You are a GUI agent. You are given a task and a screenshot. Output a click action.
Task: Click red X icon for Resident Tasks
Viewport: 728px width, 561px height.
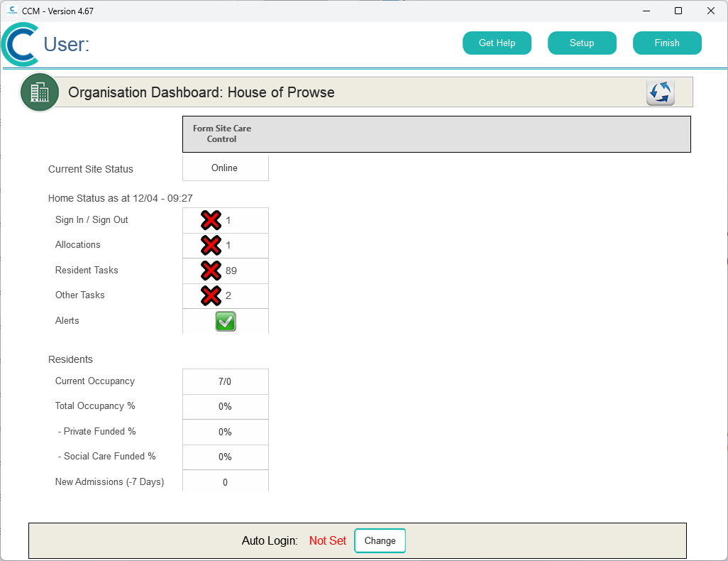click(x=211, y=271)
